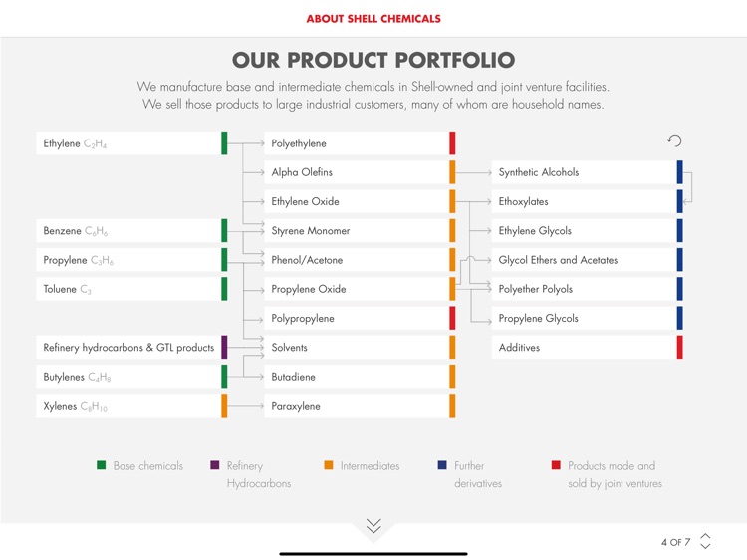Select Styrene Monomer in the product chart
Viewport: 747px width, 560px height.
point(359,231)
